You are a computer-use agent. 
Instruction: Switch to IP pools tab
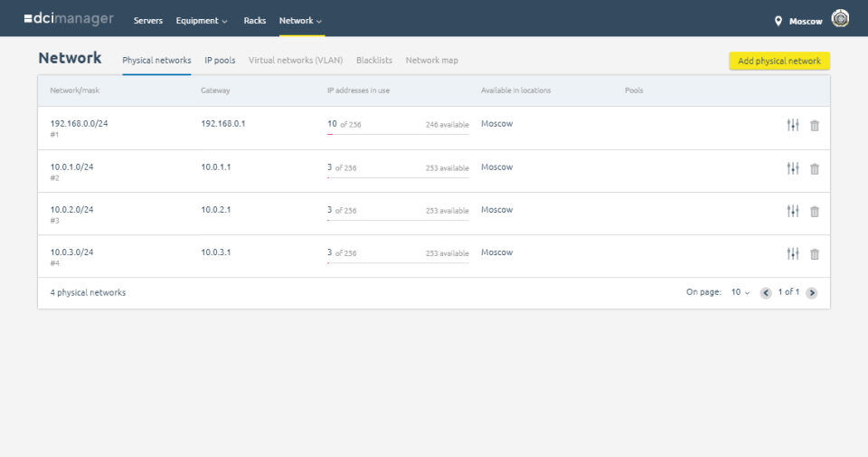(220, 61)
